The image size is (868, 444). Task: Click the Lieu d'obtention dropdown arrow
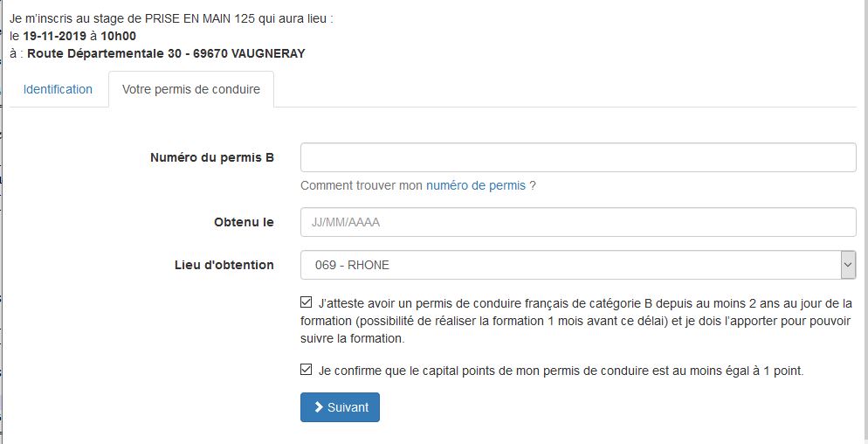coord(847,265)
